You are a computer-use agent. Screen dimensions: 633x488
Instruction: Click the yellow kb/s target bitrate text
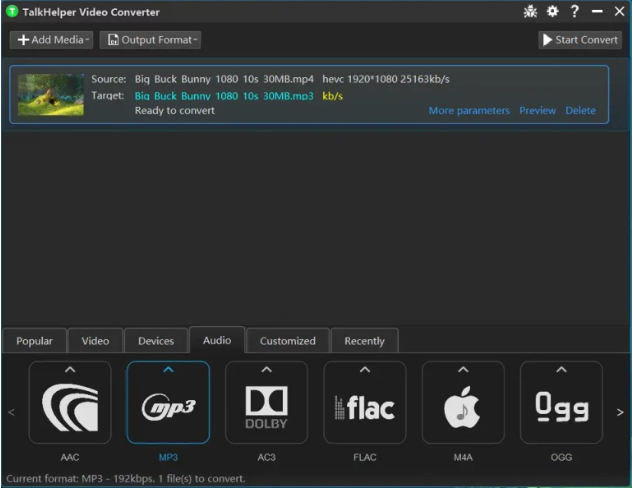333,96
